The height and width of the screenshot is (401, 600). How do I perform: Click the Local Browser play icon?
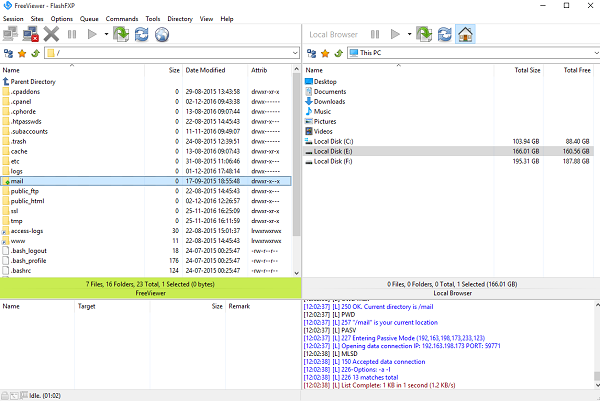[x=395, y=34]
